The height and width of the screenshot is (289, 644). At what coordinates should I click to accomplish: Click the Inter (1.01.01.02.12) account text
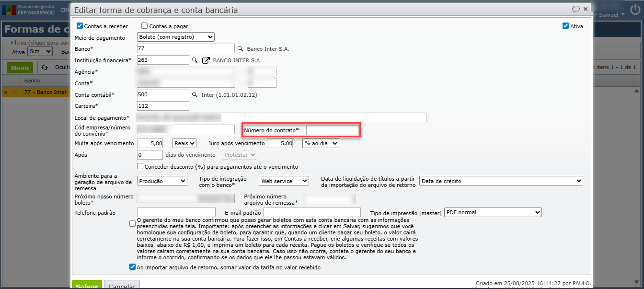tap(229, 95)
